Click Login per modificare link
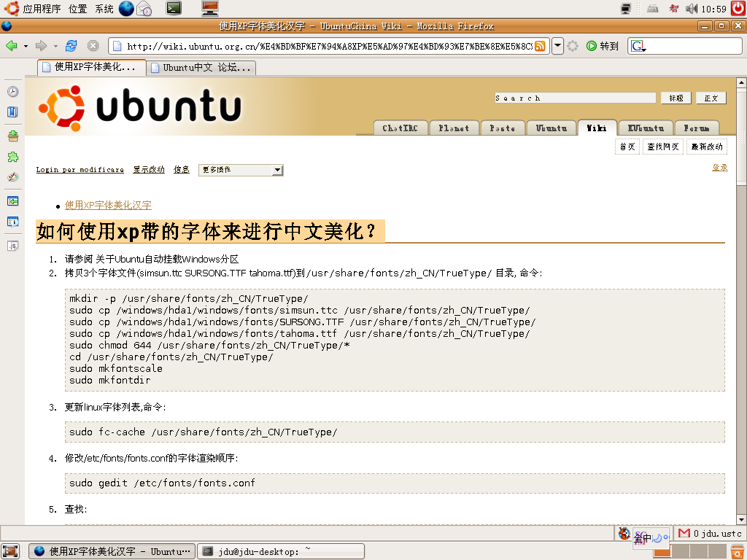Image resolution: width=747 pixels, height=560 pixels. pos(80,169)
